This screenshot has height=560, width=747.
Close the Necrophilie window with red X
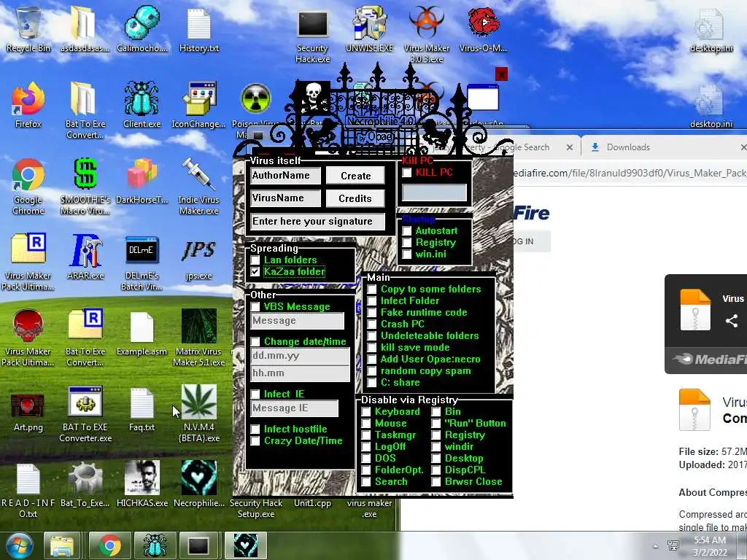pyautogui.click(x=501, y=74)
